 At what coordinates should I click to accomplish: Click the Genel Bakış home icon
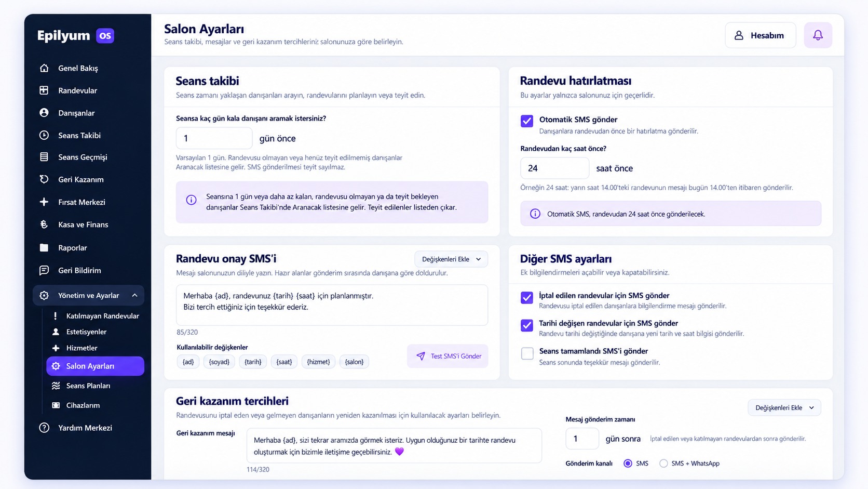coord(44,68)
